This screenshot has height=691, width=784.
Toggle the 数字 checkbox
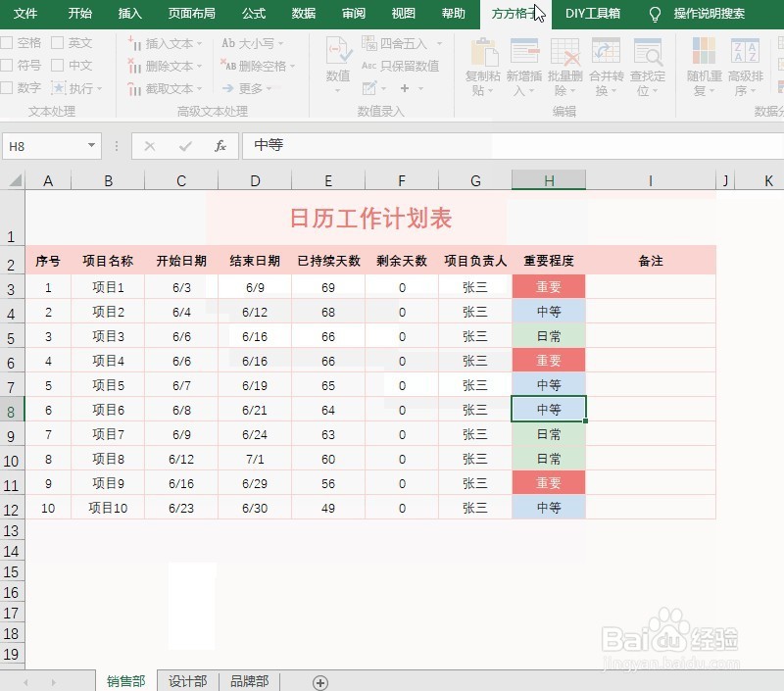pyautogui.click(x=7, y=88)
